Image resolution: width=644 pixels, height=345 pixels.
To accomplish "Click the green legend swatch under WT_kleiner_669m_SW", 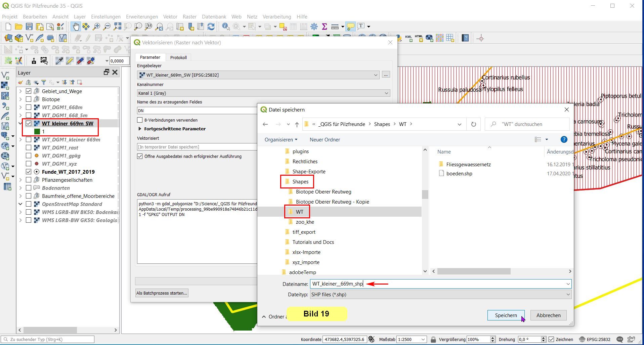I will pos(37,131).
